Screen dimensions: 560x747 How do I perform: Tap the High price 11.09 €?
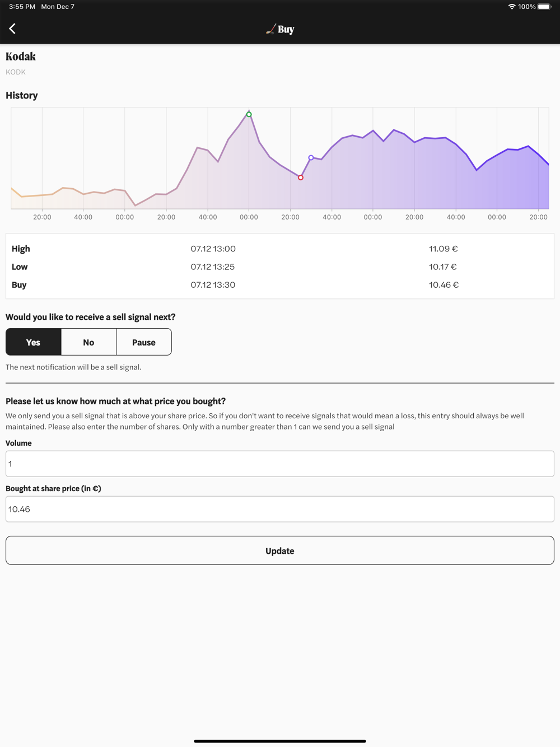click(444, 249)
